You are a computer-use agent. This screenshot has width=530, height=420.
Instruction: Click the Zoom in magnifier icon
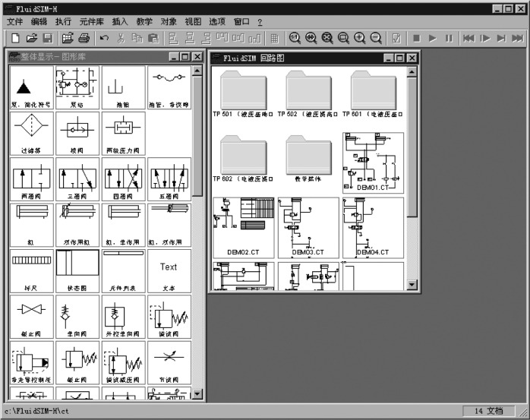point(360,38)
